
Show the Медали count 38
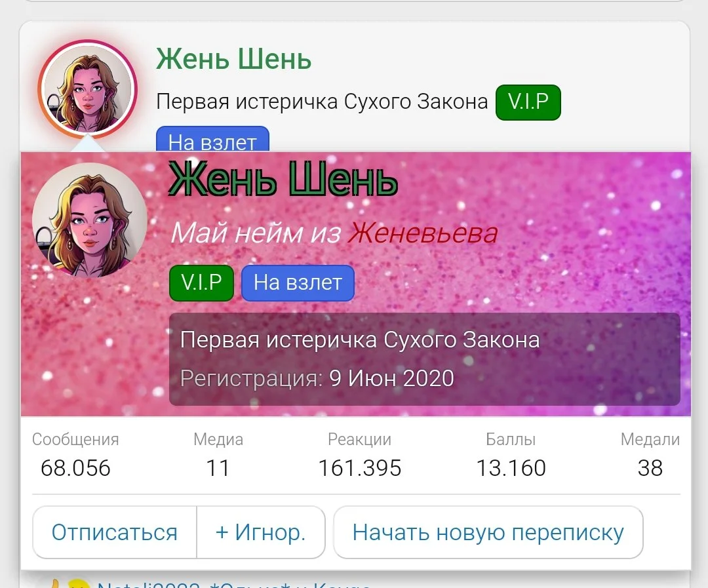coord(650,467)
